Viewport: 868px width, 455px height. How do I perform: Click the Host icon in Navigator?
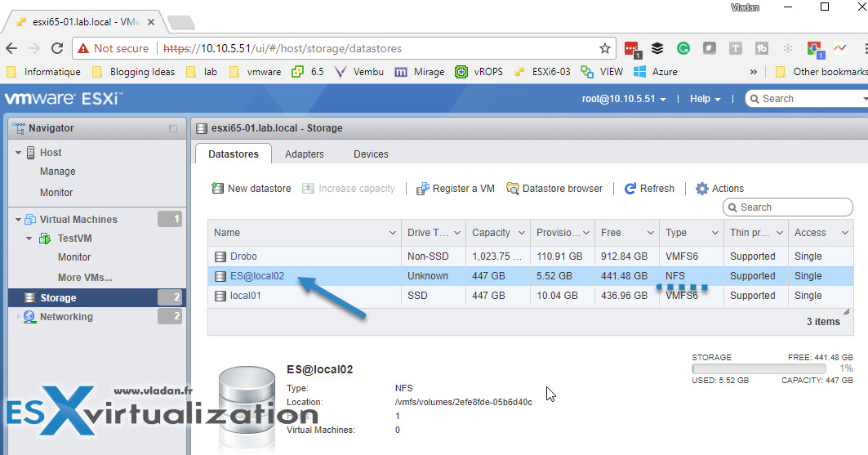pos(31,152)
